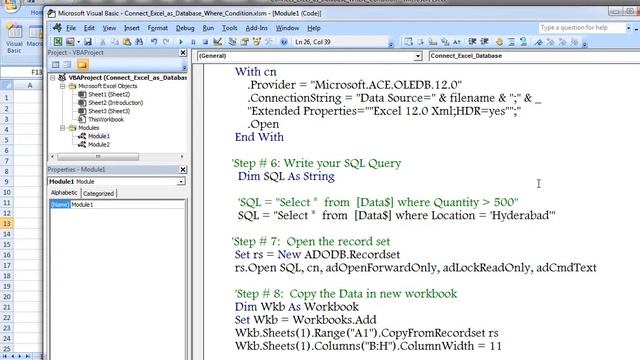Click the Find binoculars icon
Viewport: 640px width, 360px height.
click(139, 42)
